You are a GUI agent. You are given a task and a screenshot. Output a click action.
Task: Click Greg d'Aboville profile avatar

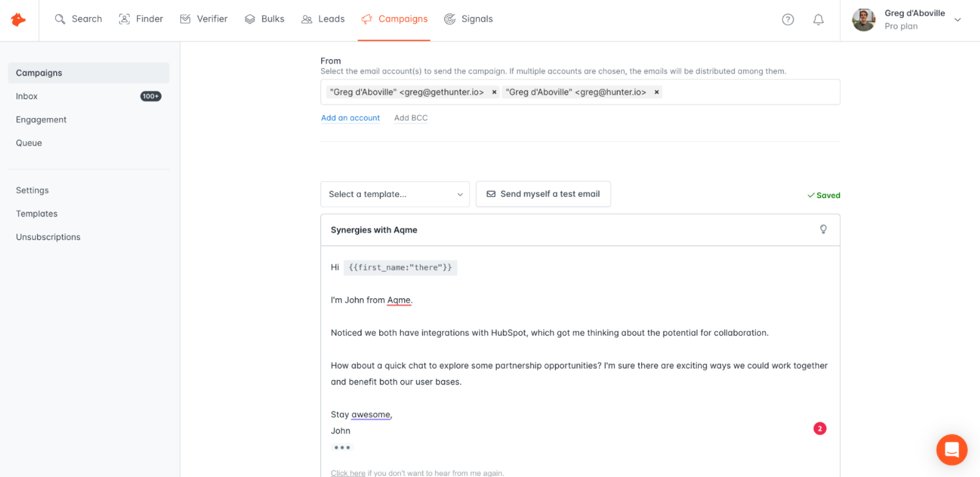click(864, 20)
